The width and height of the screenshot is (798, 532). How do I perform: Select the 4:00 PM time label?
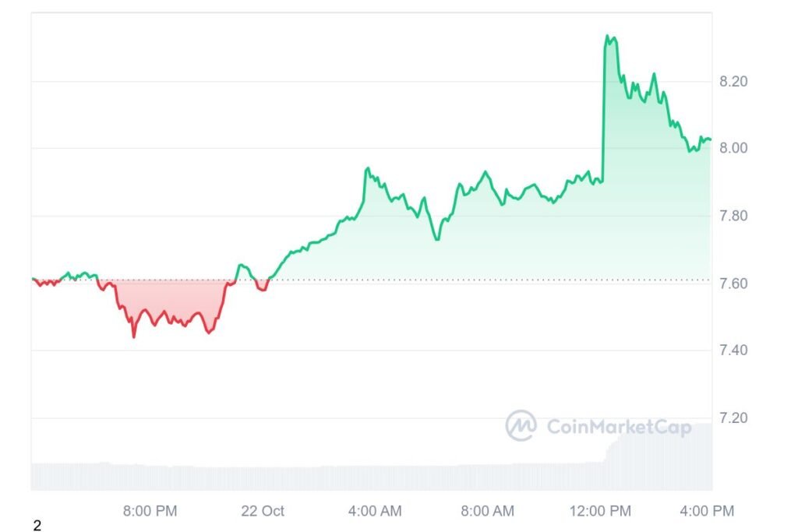pos(707,511)
